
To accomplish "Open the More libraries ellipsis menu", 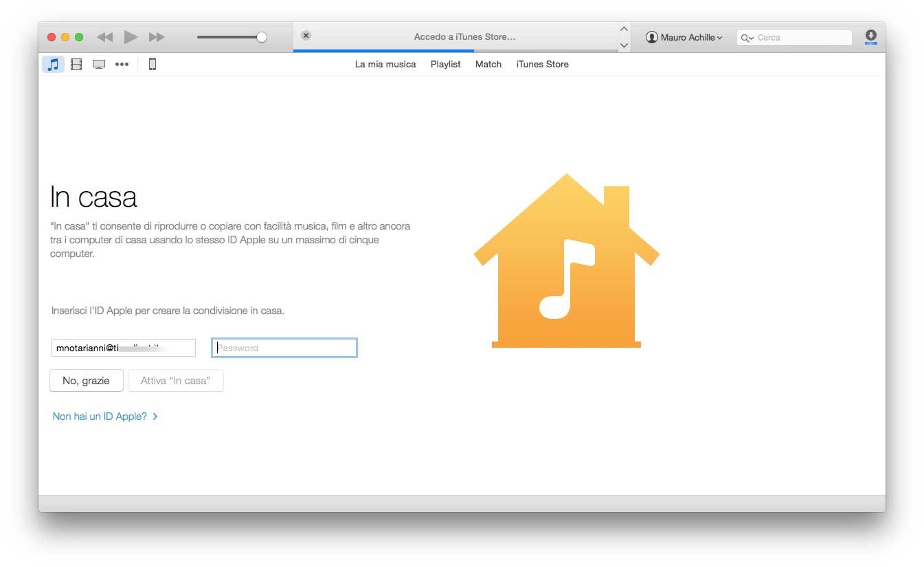I will (x=122, y=64).
